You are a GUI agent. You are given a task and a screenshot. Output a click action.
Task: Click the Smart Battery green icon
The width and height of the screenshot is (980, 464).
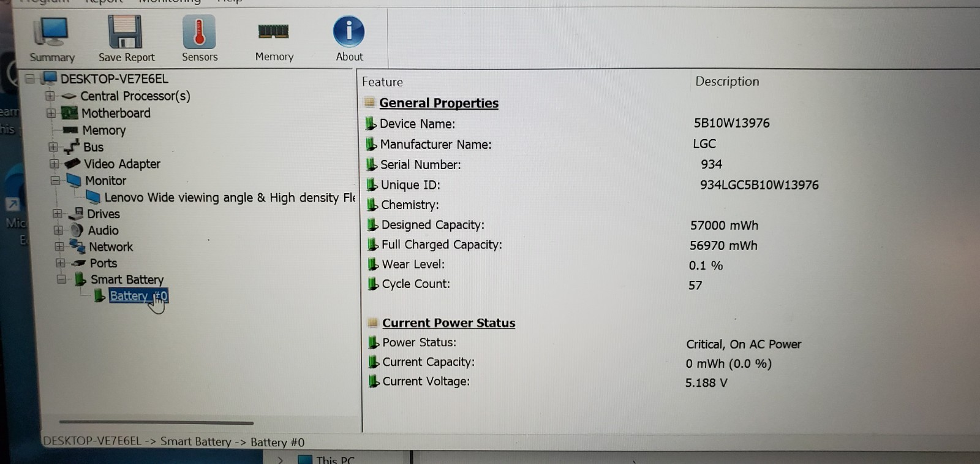[x=80, y=280]
